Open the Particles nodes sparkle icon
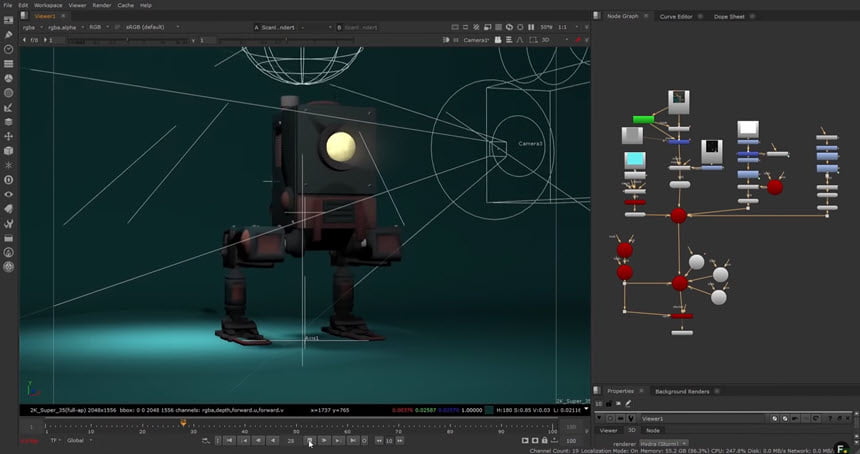This screenshot has width=860, height=454. click(x=8, y=165)
